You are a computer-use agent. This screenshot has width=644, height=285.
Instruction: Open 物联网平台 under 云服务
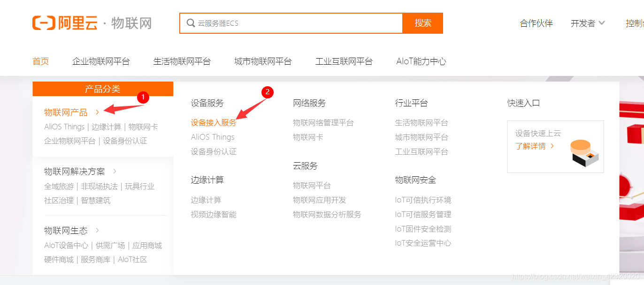pos(312,186)
